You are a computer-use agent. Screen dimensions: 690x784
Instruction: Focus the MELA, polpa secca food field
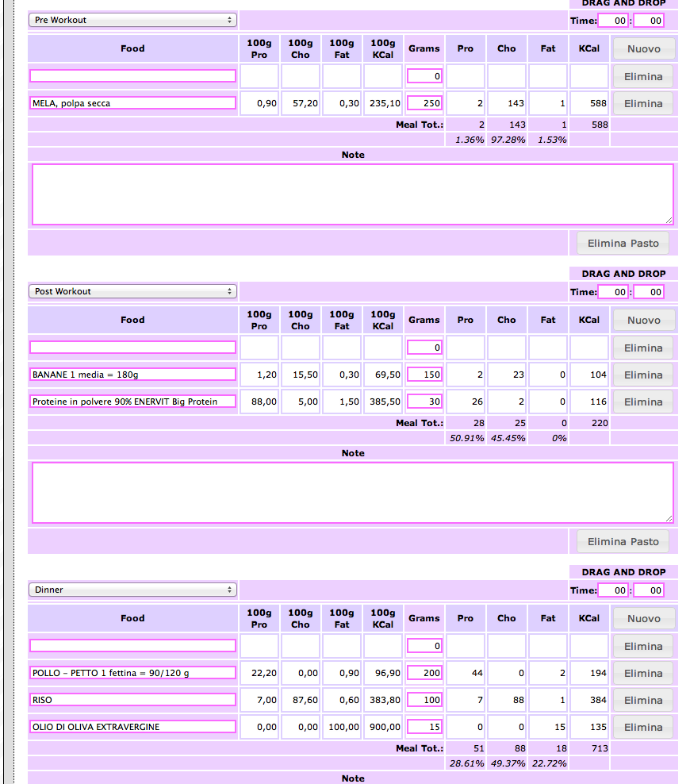[132, 103]
